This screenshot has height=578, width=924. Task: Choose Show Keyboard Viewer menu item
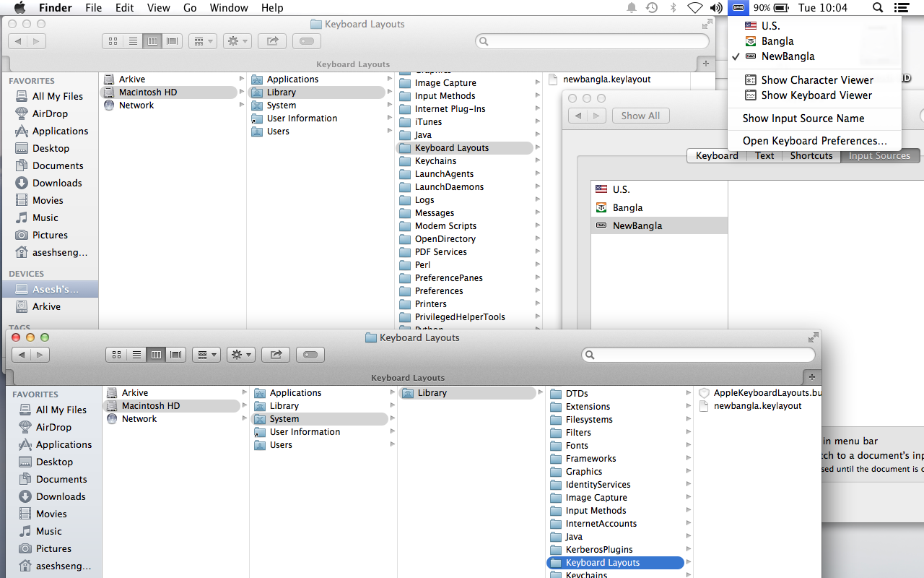click(815, 95)
